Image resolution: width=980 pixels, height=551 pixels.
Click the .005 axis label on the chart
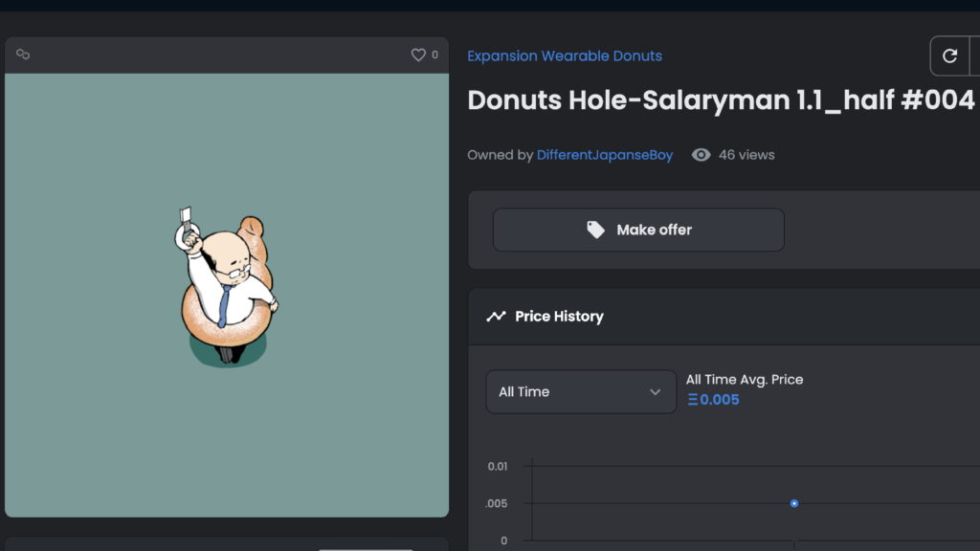tap(497, 503)
